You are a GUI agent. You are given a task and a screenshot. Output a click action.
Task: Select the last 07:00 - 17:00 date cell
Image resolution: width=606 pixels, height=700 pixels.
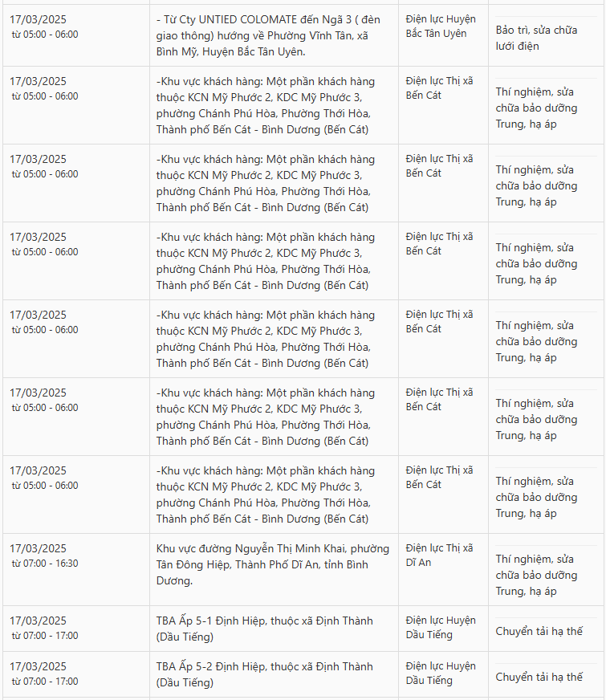[x=43, y=674]
